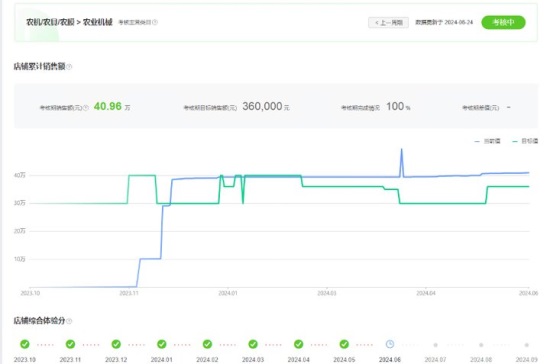Select the 2024.01 checkmark milestone
Screen dimensions: 550x364
pos(162,344)
